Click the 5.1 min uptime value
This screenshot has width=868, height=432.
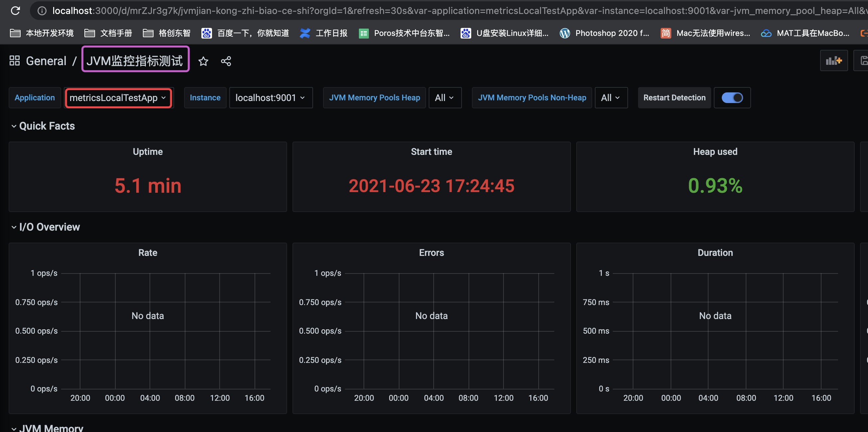coord(148,186)
